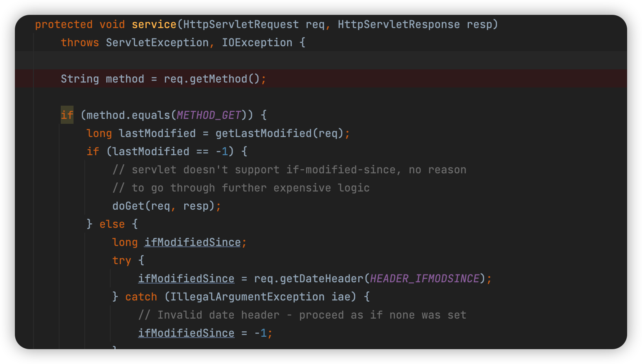Select the HttpServletResponse parameter type

(x=399, y=24)
